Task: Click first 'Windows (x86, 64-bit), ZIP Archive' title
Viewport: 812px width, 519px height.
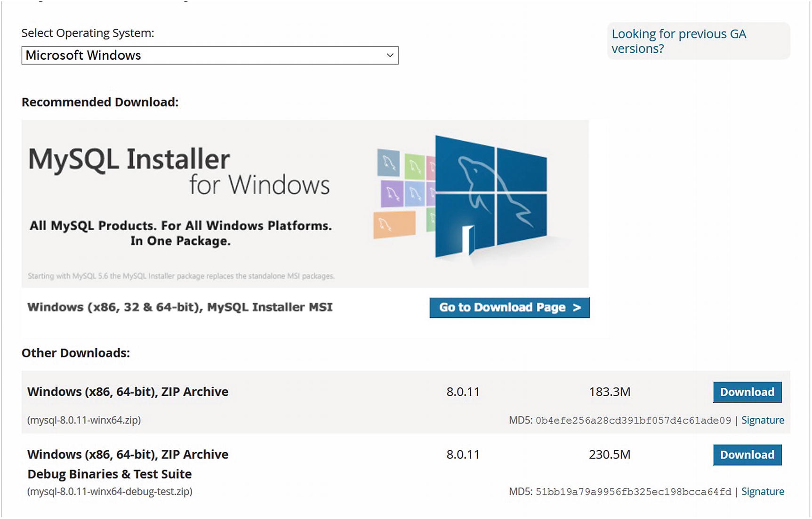Action: pos(128,392)
